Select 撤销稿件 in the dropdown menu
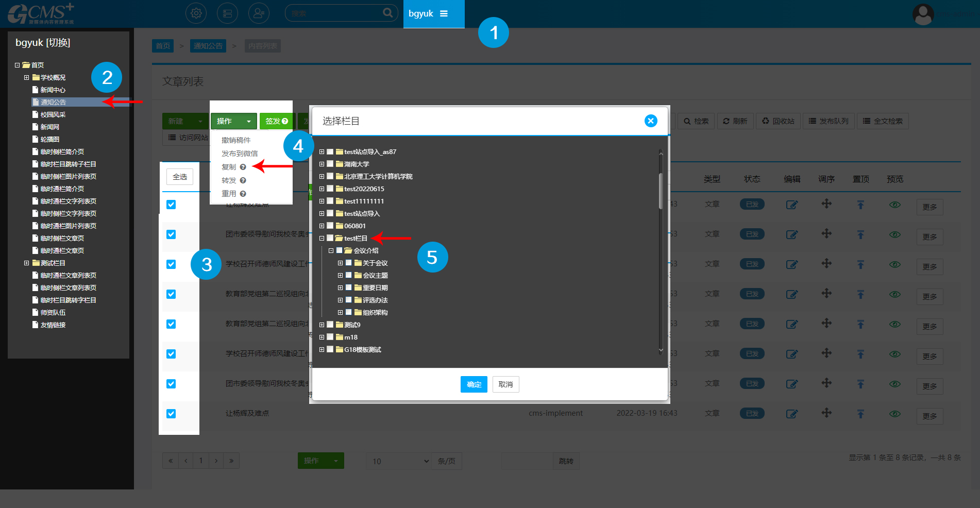This screenshot has height=508, width=980. 236,140
